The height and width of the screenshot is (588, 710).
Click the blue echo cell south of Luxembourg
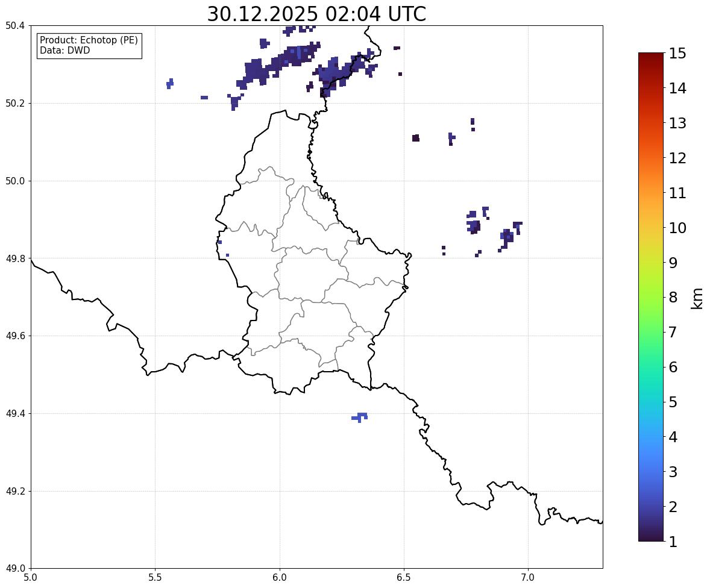(x=360, y=418)
